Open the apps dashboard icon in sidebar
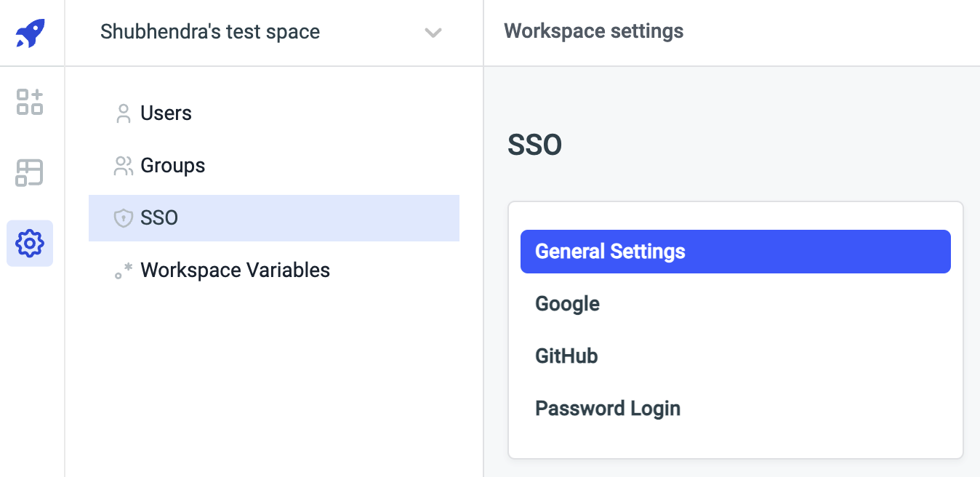This screenshot has height=477, width=980. (30, 102)
